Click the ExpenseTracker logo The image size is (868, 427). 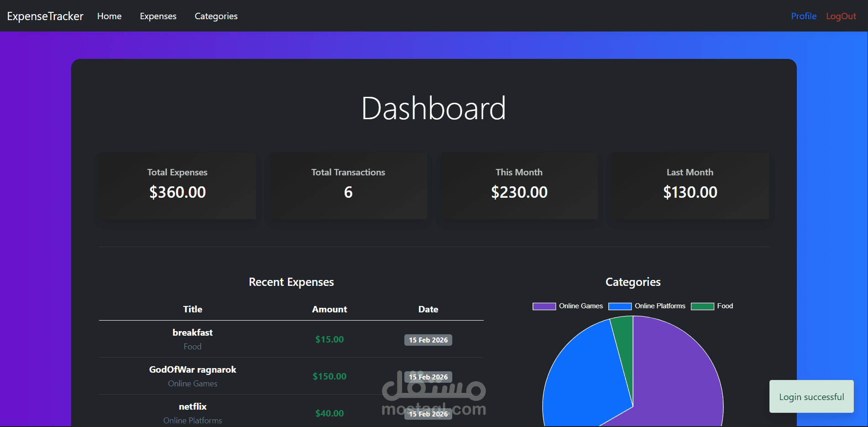coord(45,16)
